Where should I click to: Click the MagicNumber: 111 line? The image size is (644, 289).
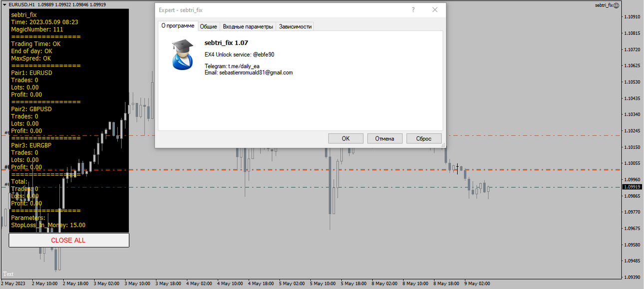(37, 29)
